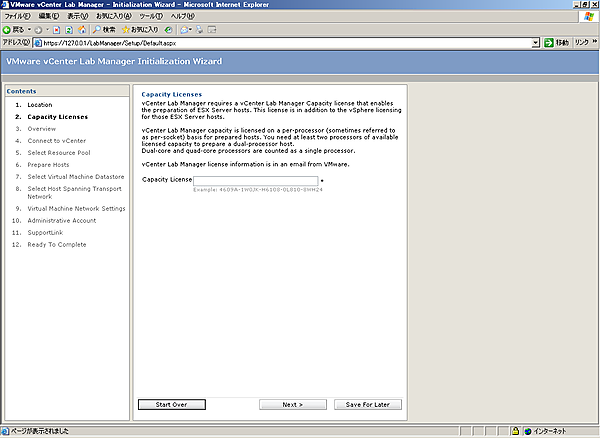Select step 2 Capacity Licenses in Contents
This screenshot has height=438, width=600.
click(x=58, y=117)
